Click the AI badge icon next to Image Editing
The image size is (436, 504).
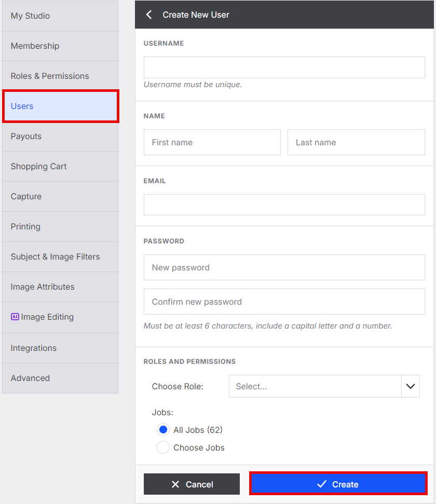click(15, 317)
